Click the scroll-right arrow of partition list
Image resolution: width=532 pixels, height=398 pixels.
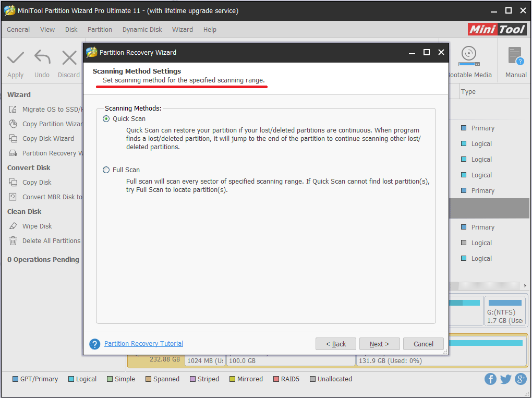click(525, 286)
